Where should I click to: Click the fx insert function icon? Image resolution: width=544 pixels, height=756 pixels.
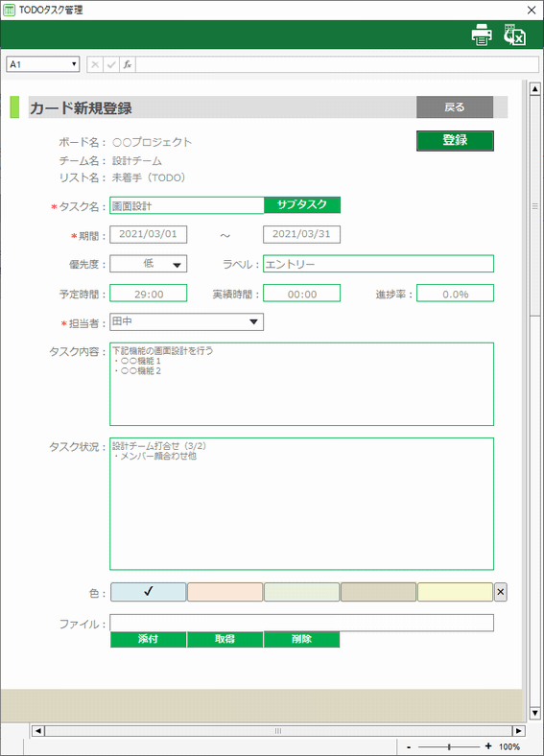[x=128, y=64]
